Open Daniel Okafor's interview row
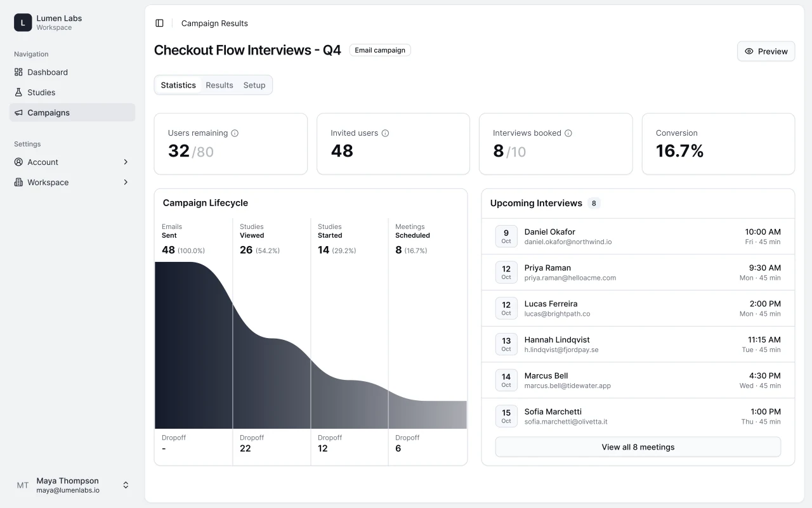Screen dimensions: 812x508 click(x=638, y=237)
